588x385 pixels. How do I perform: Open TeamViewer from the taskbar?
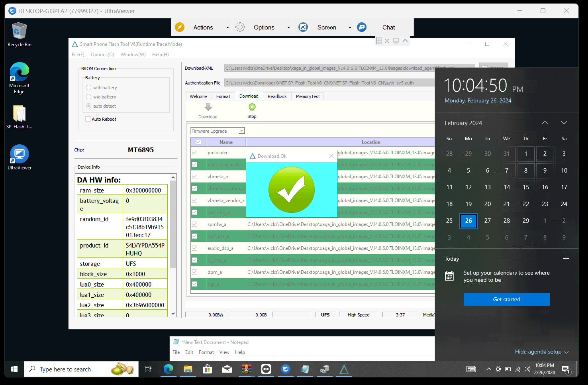pos(266,369)
